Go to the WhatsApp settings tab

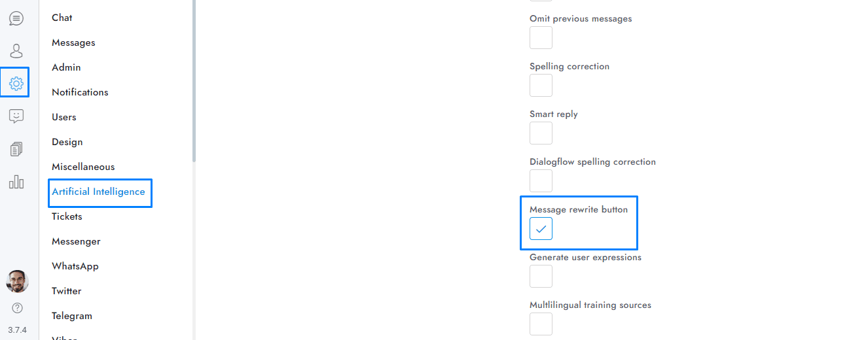pyautogui.click(x=75, y=266)
